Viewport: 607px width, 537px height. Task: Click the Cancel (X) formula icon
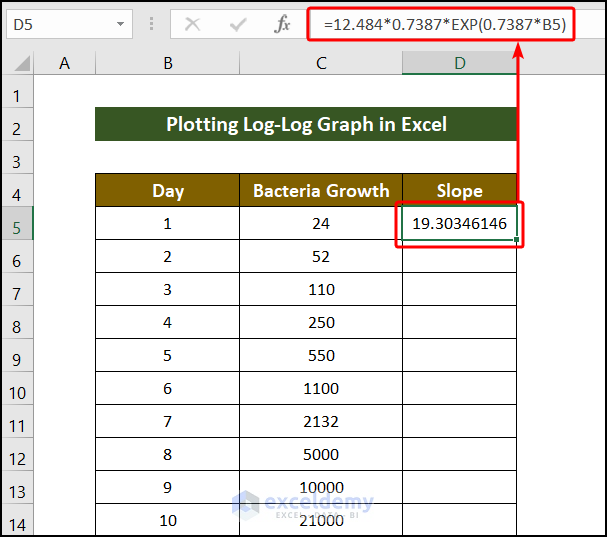point(193,25)
